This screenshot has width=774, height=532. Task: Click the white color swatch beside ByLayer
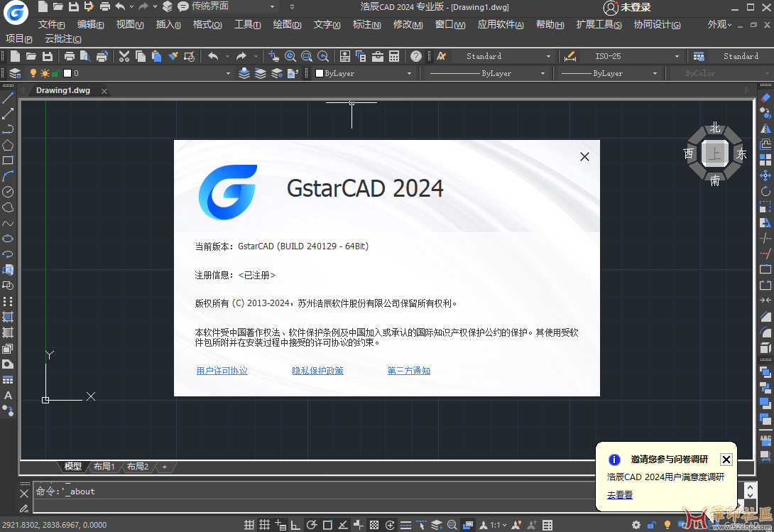point(320,73)
